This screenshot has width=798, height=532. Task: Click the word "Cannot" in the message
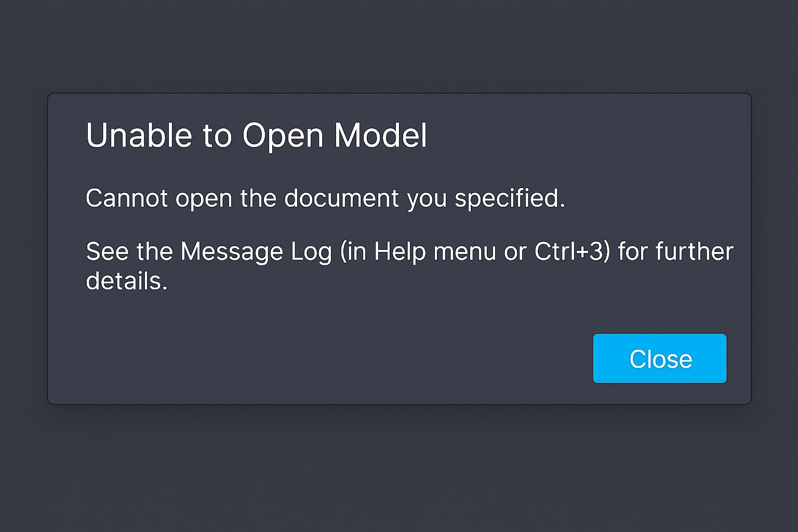(126, 198)
